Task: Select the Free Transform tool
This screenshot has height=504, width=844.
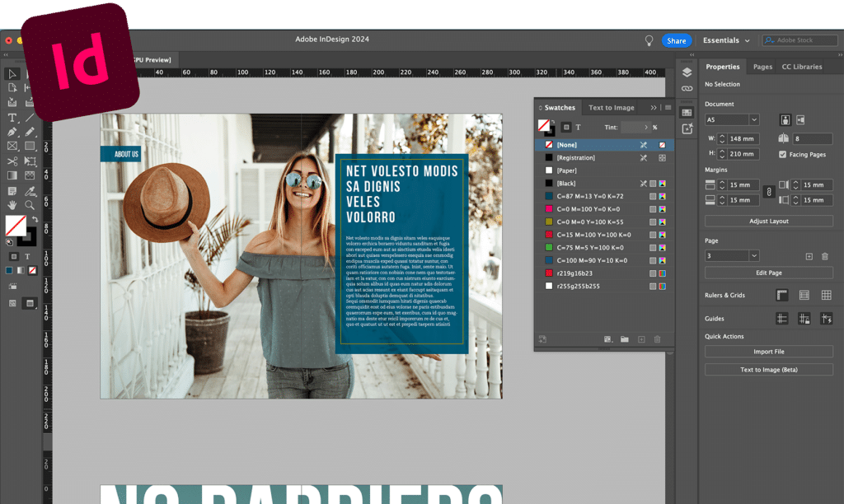Action: coord(30,161)
